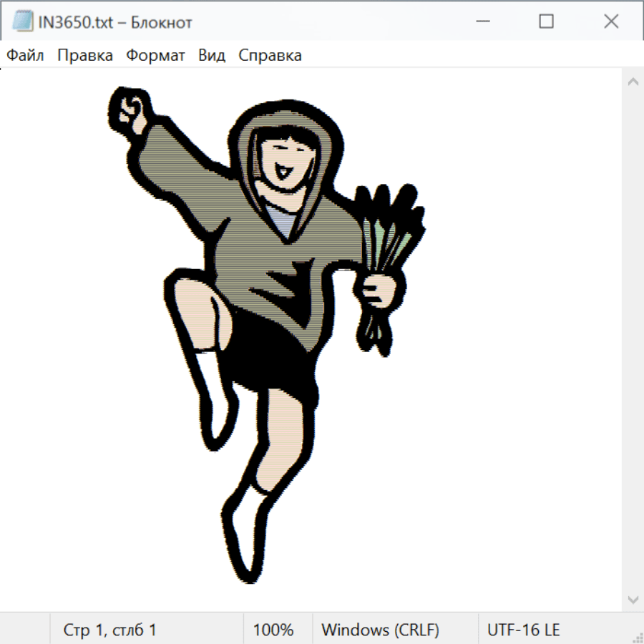
Task: Close the IN3650.txt Notepad window
Action: [x=611, y=21]
